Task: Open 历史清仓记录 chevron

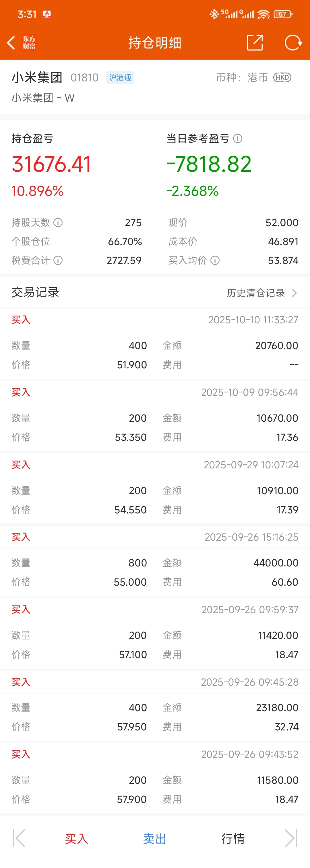Action: coord(294,293)
